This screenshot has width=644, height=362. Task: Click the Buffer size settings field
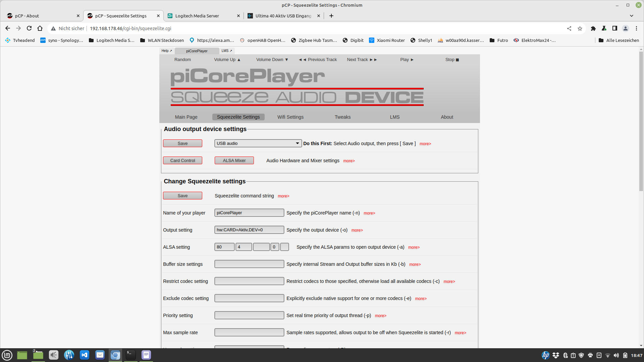(249, 264)
